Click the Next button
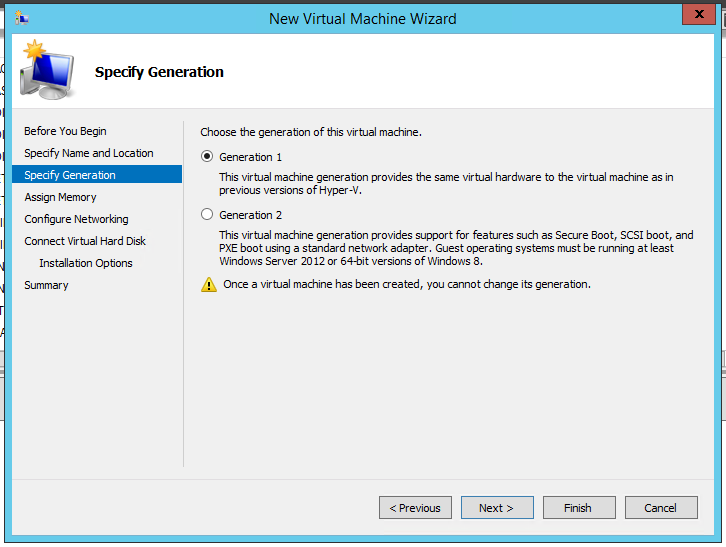Image resolution: width=726 pixels, height=547 pixels. pos(496,508)
